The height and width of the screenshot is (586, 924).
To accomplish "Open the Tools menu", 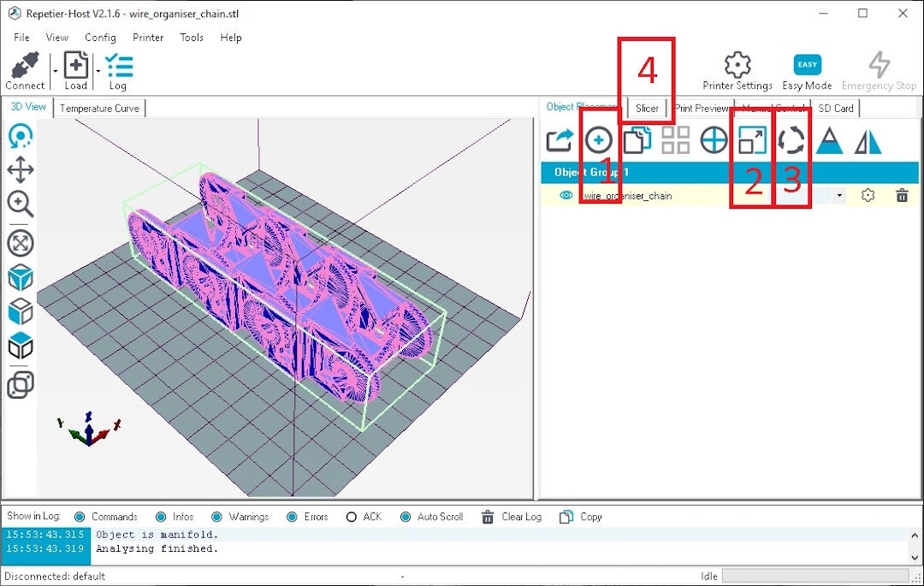I will tap(192, 37).
